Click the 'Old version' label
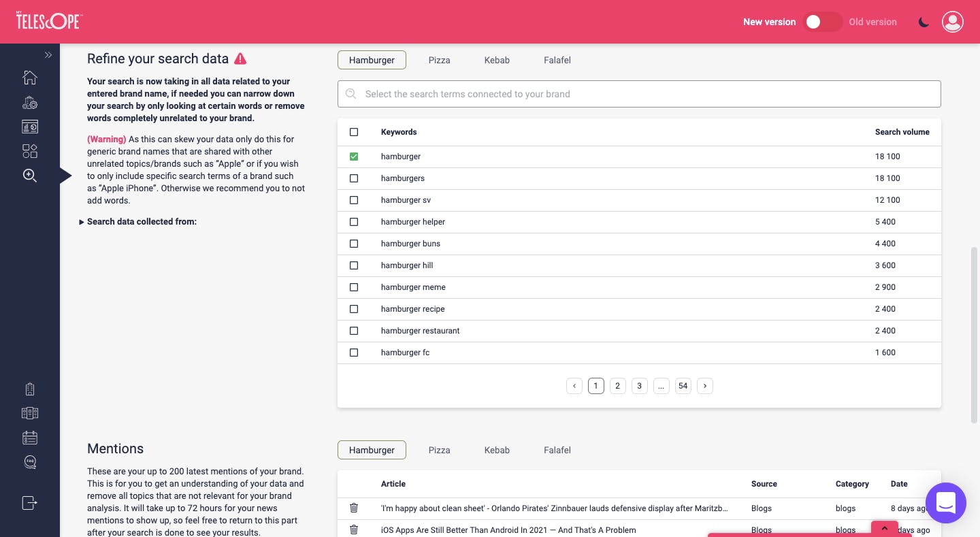This screenshot has height=537, width=980. (872, 22)
